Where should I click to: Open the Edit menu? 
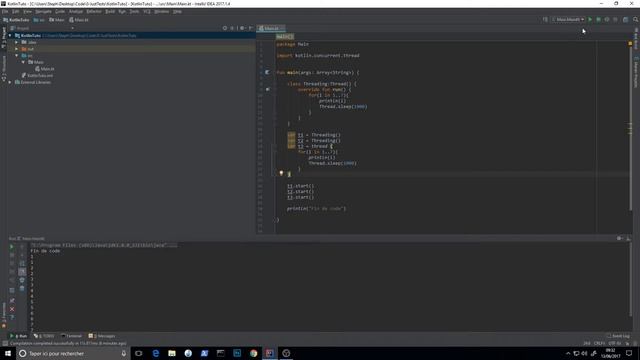pyautogui.click(x=16, y=11)
